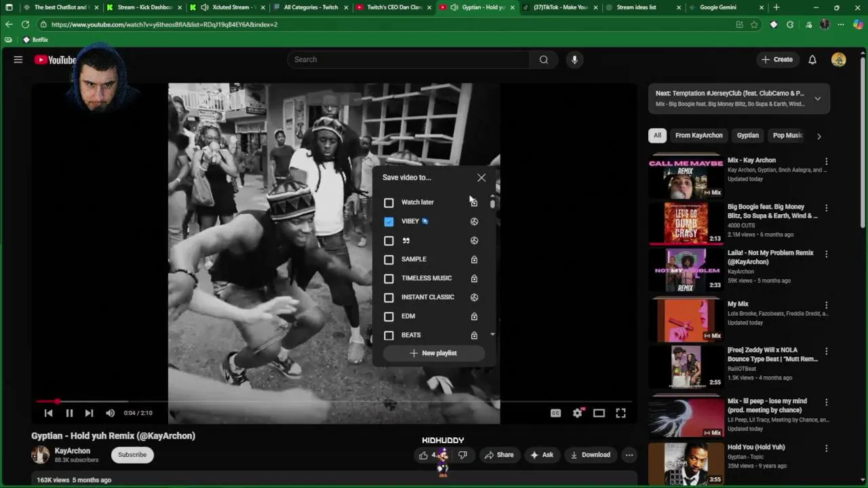Dislike the video with thumbs down
The width and height of the screenshot is (868, 488).
pos(462,455)
